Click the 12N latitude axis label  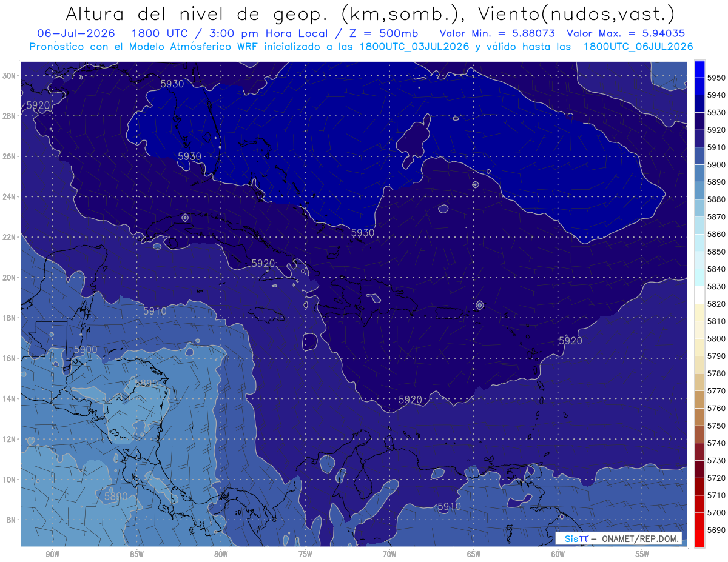pyautogui.click(x=9, y=439)
